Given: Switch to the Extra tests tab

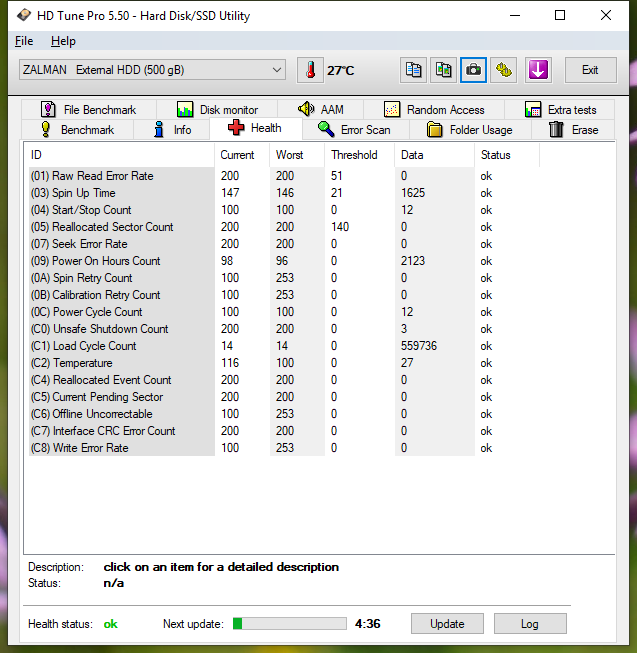Looking at the screenshot, I should pos(560,110).
